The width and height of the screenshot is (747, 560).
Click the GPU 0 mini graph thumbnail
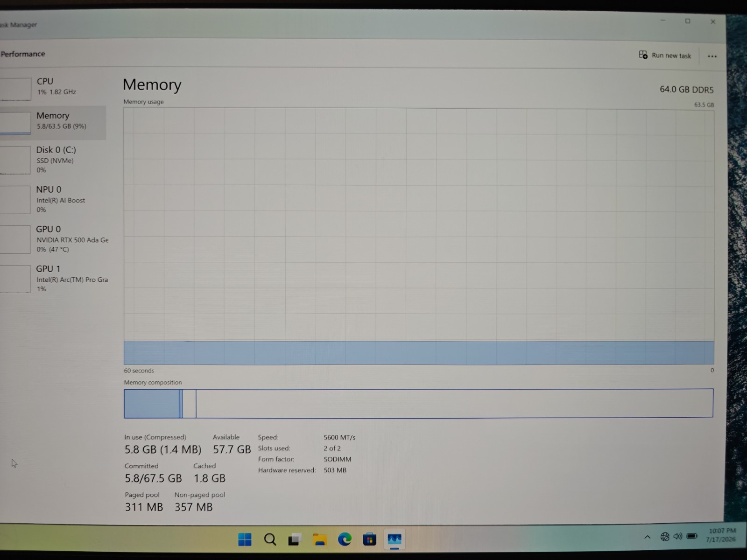(15, 239)
